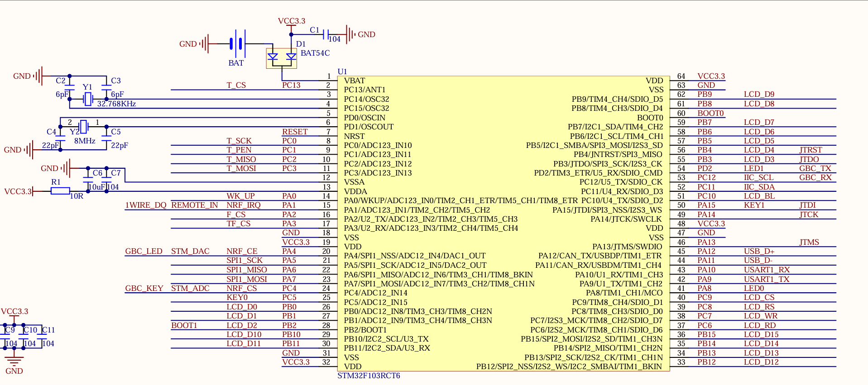Click the NRF_IRQ net label
The height and width of the screenshot is (385, 868).
pyautogui.click(x=244, y=205)
